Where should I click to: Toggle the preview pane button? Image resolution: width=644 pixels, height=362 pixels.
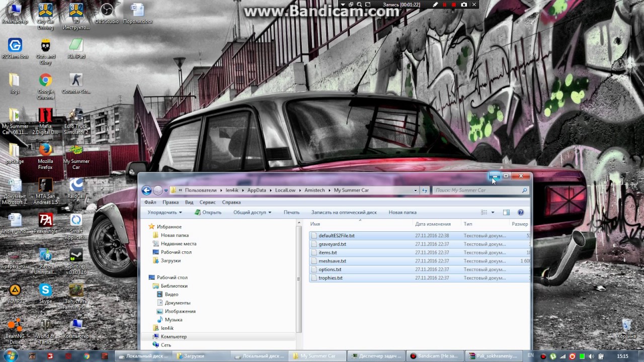pos(506,213)
